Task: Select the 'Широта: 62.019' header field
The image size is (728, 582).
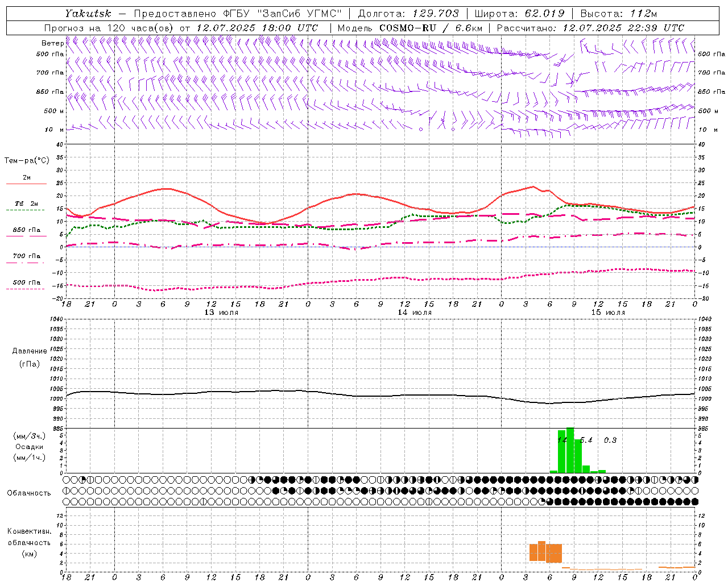Action: 519,13
